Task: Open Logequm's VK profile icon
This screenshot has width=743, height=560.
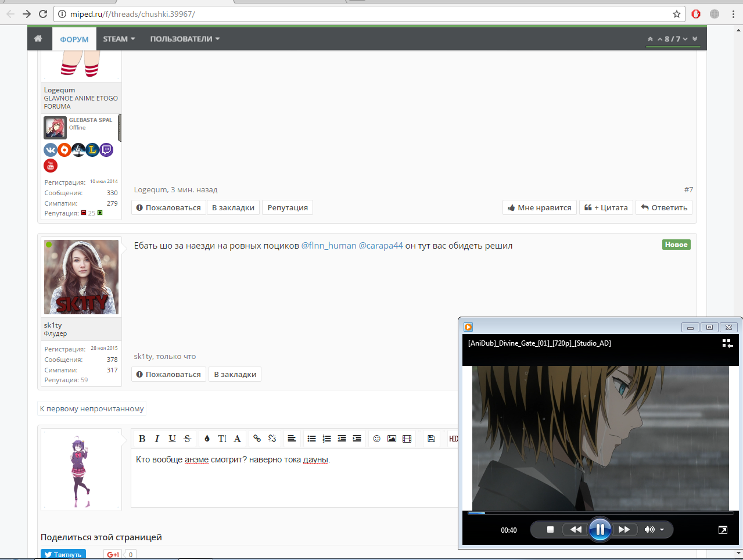Action: pos(51,150)
